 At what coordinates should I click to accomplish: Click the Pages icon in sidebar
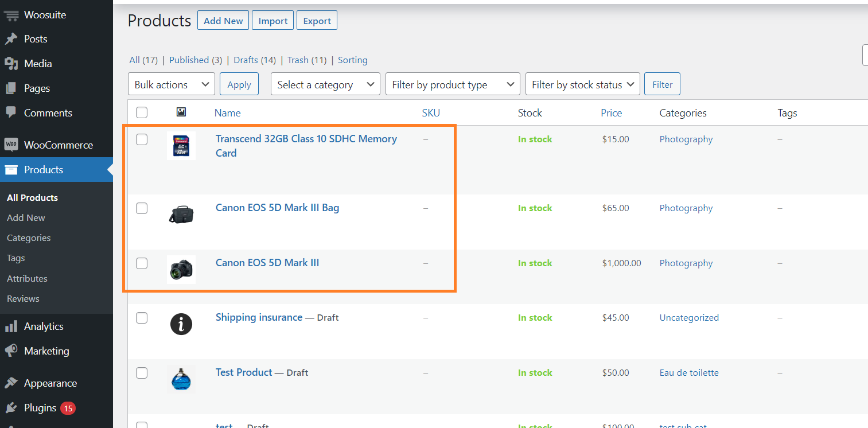coord(11,88)
